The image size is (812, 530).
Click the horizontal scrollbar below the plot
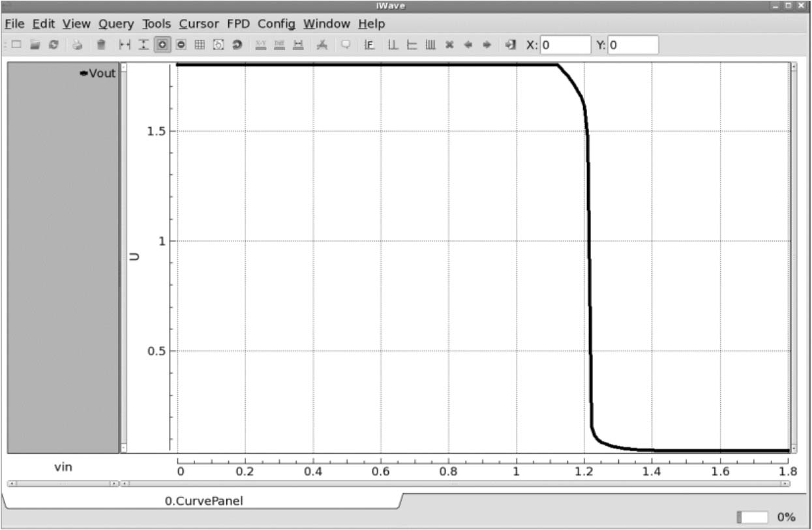pyautogui.click(x=455, y=484)
